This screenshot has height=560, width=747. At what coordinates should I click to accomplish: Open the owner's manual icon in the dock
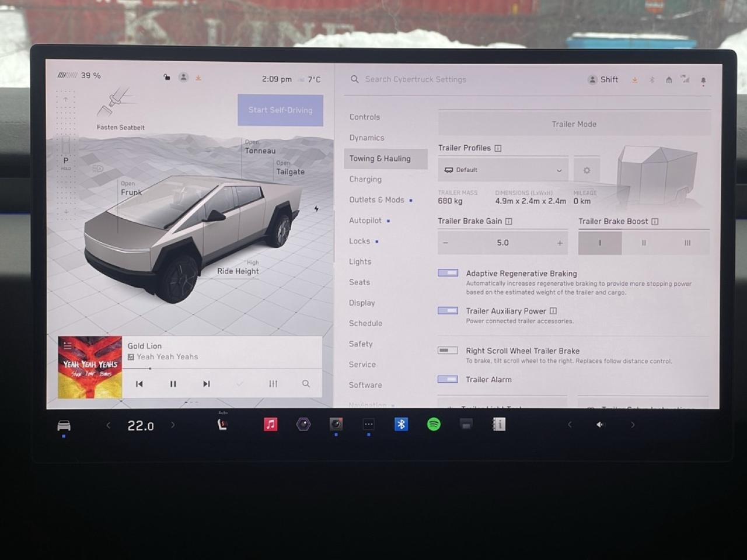point(498,424)
